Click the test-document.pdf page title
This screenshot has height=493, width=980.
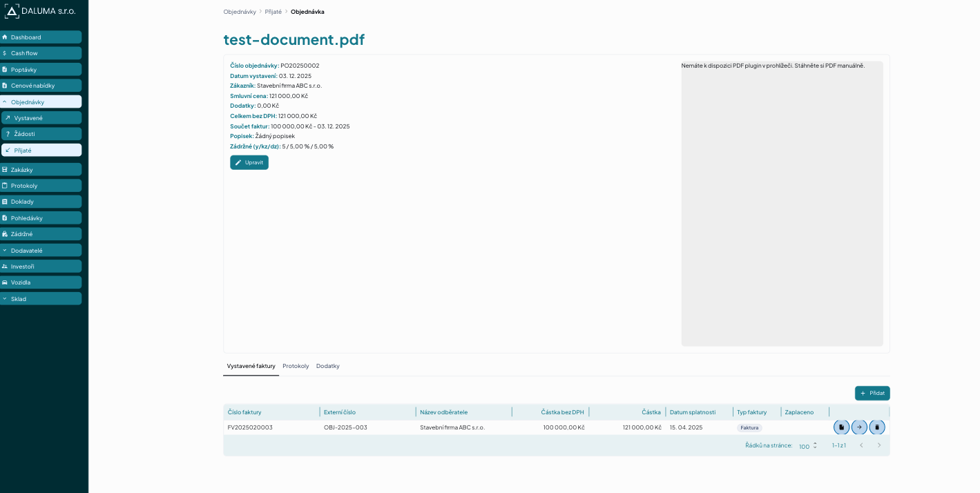pos(294,39)
